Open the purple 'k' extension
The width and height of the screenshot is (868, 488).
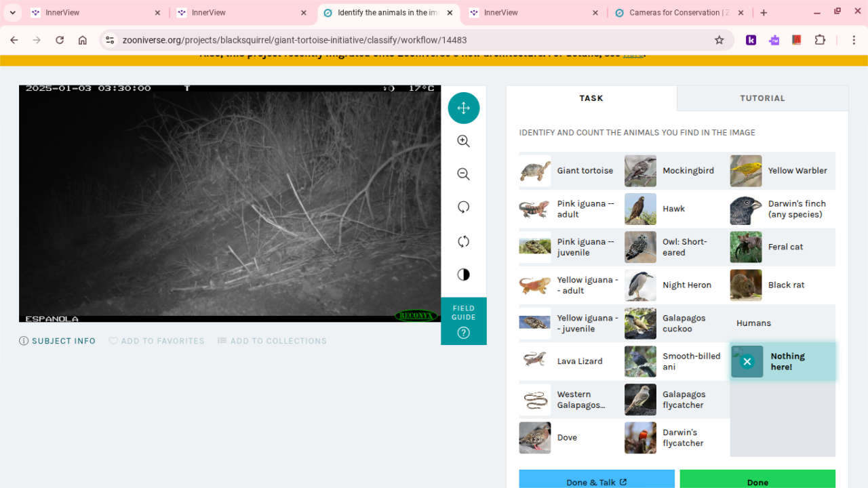751,40
